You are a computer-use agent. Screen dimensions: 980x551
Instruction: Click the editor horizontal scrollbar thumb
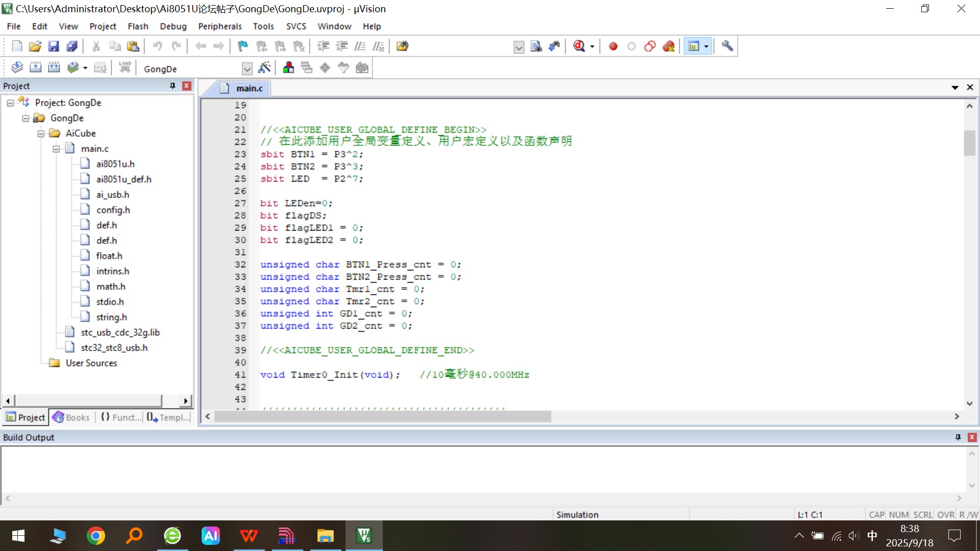tap(383, 417)
